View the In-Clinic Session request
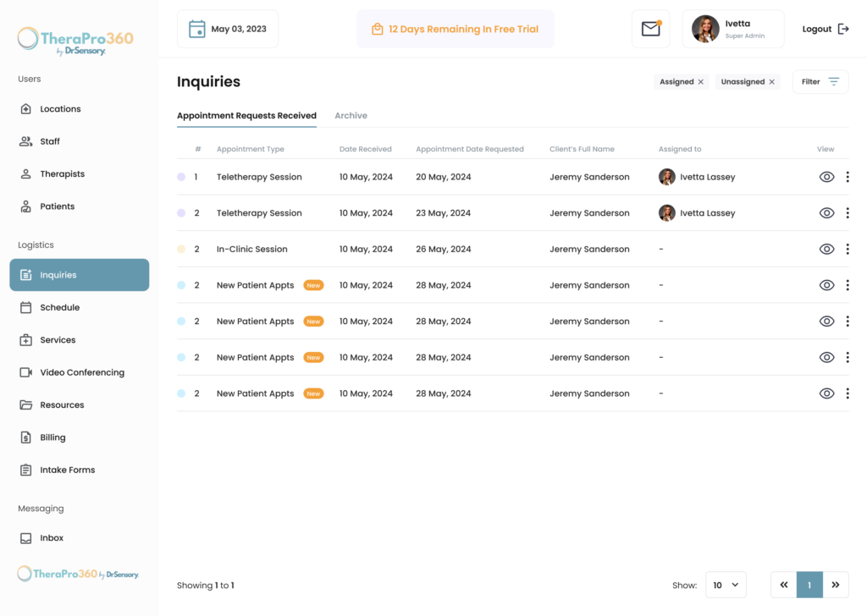Image resolution: width=867 pixels, height=616 pixels. (826, 249)
